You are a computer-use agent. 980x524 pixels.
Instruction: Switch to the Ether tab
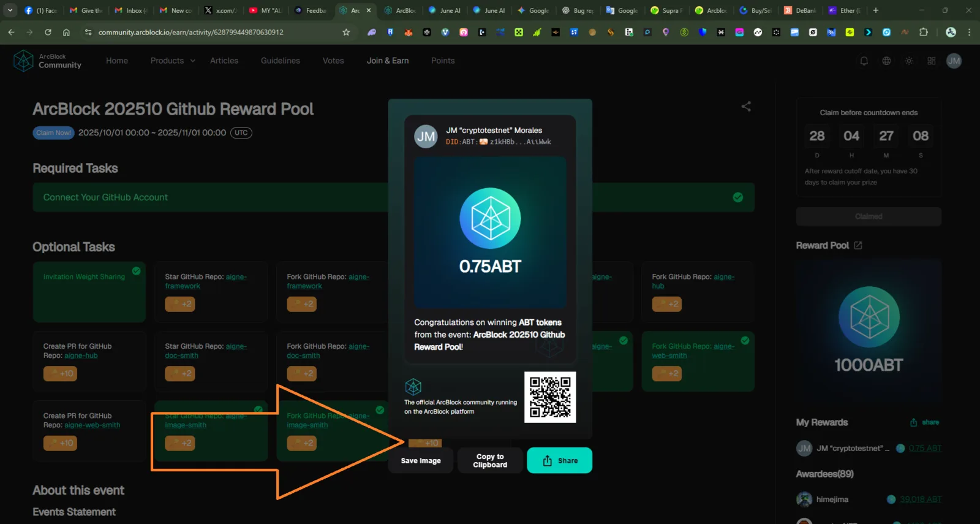[845, 10]
